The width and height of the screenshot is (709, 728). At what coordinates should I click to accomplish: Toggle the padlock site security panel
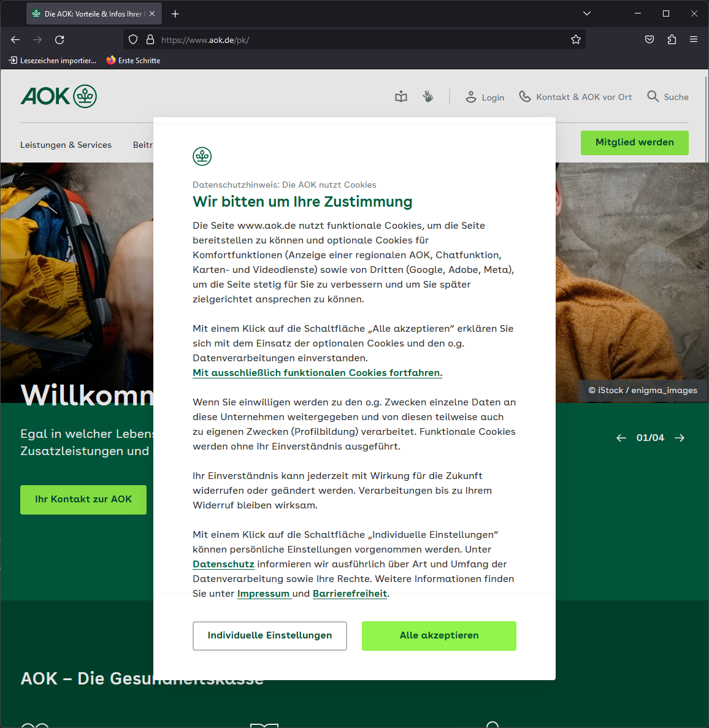pos(150,39)
